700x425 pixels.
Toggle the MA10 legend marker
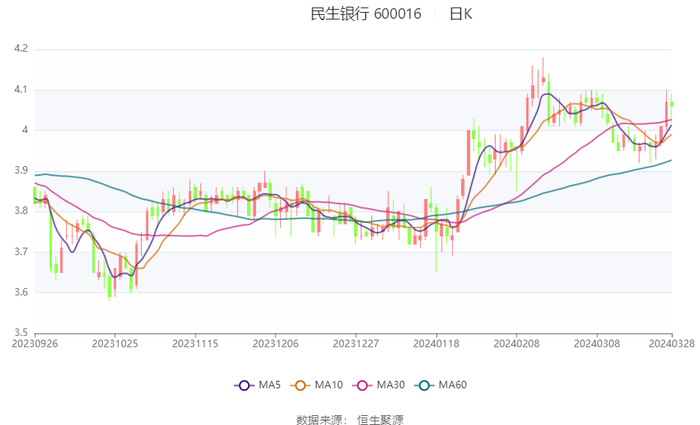coord(300,385)
